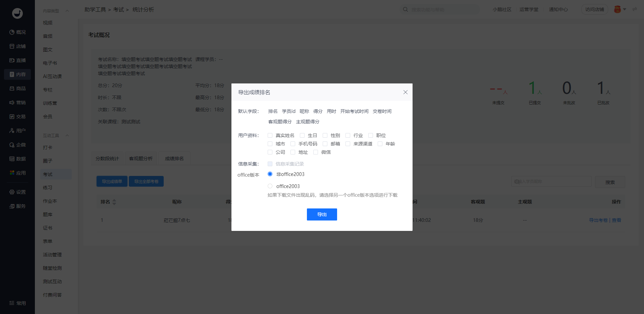The width and height of the screenshot is (644, 314).
Task: Click the search magnifier icon in top bar
Action: click(x=405, y=9)
